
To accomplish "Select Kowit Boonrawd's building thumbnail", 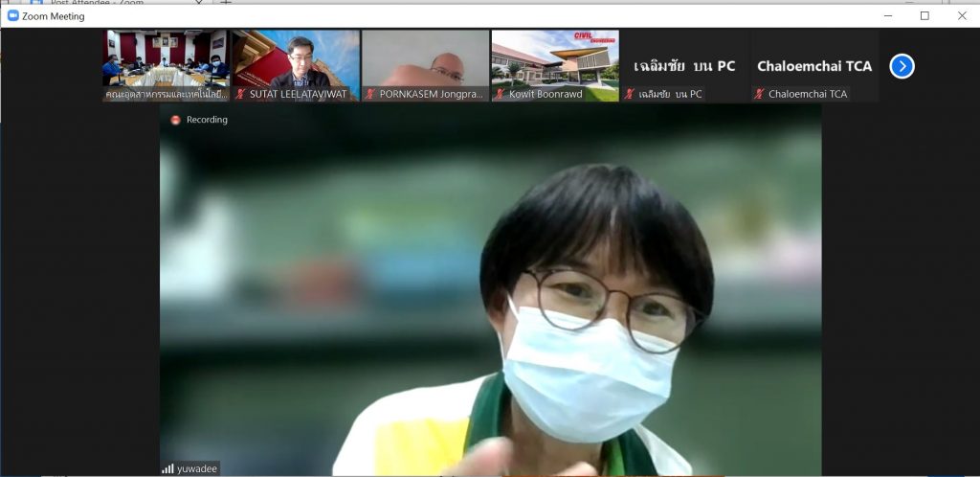I will pyautogui.click(x=555, y=60).
